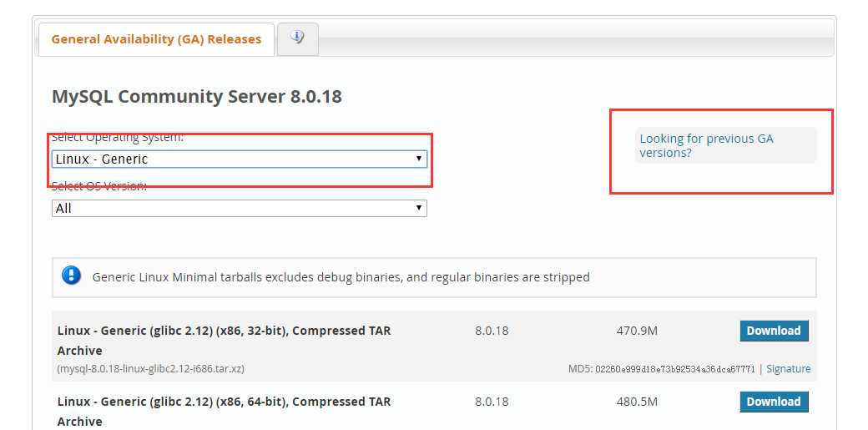Image resolution: width=868 pixels, height=430 pixels.
Task: Open the Signature link for the 32-bit archive
Action: point(788,369)
